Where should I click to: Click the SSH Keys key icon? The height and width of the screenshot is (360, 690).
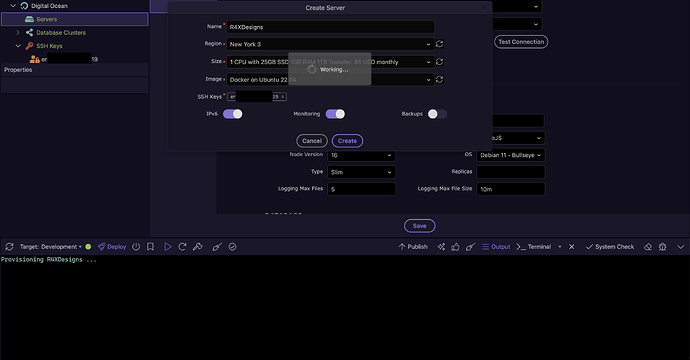pos(29,46)
